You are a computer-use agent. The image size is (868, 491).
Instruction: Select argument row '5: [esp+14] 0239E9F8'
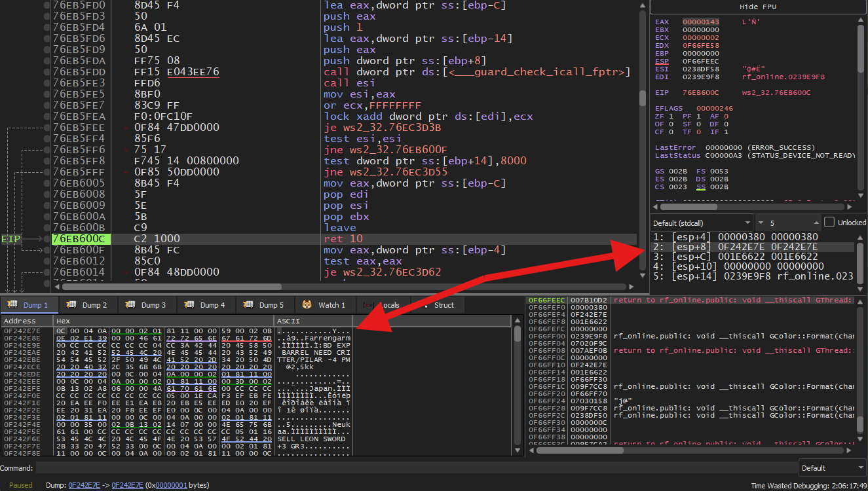coord(753,276)
